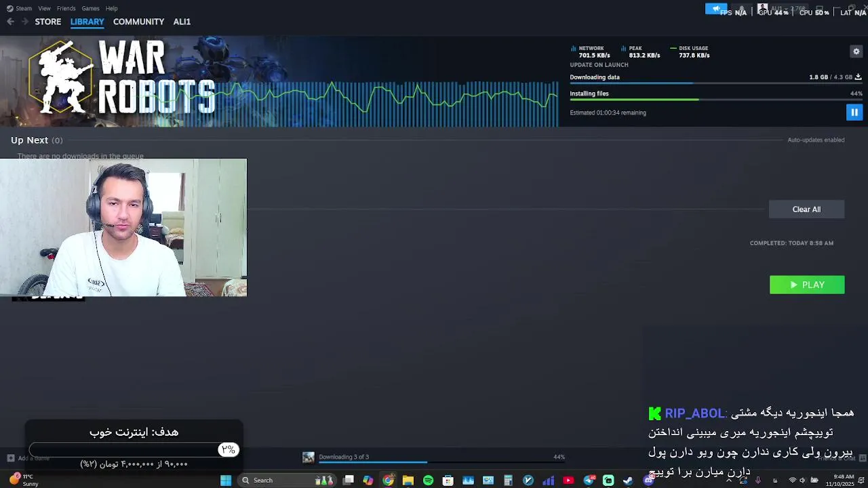The image size is (868, 488).
Task: Open the Help menu
Action: click(112, 8)
